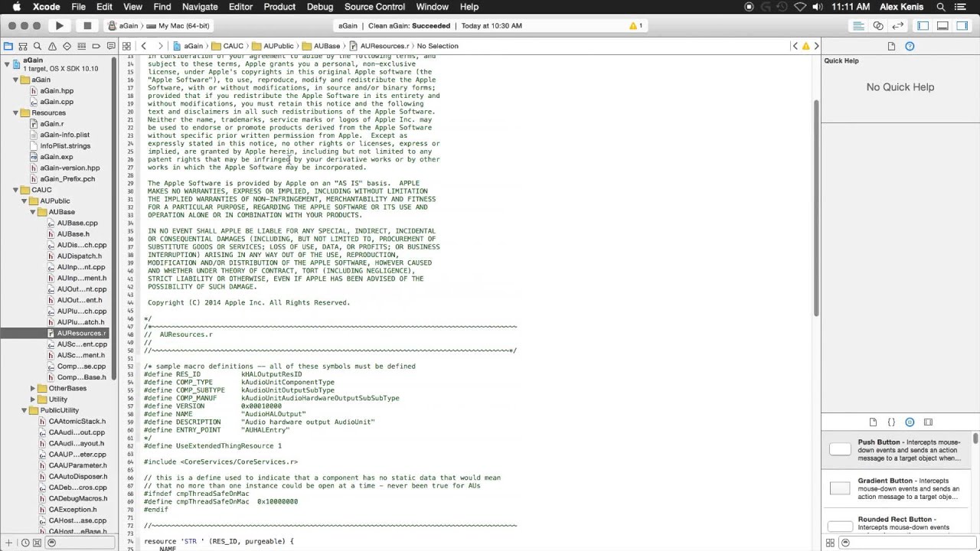Expand the OtherBases group

click(x=32, y=388)
